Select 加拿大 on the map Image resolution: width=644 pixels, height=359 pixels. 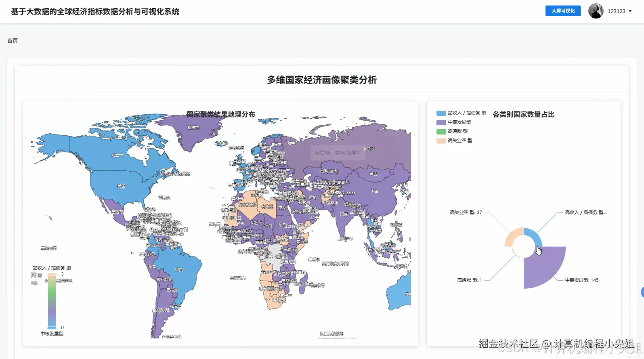tap(117, 155)
